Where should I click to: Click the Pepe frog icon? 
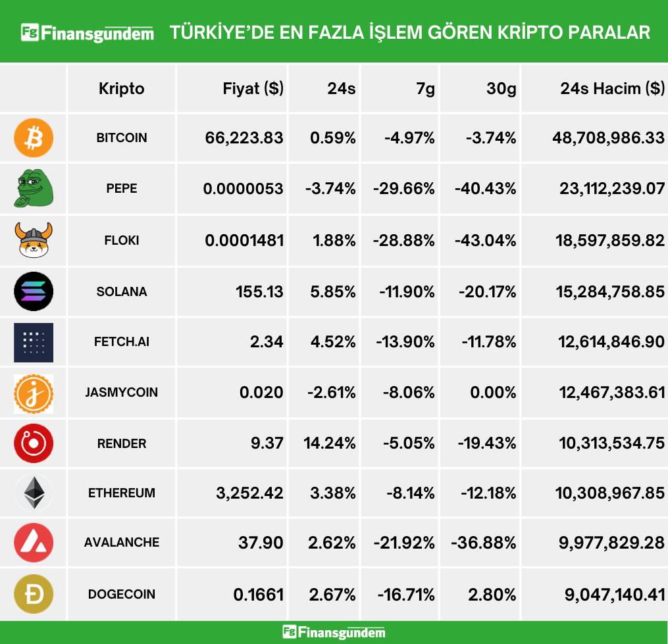pyautogui.click(x=34, y=189)
